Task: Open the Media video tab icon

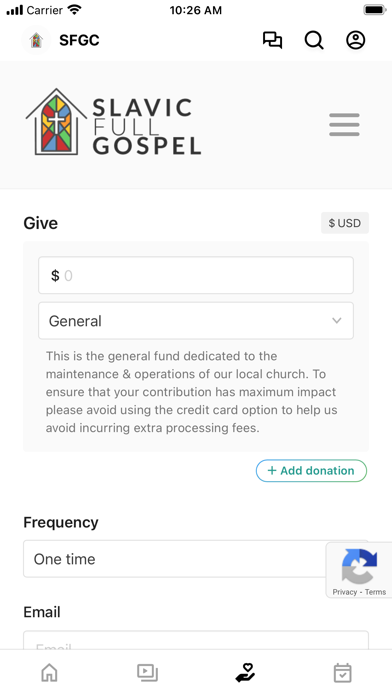Action: coord(147,673)
